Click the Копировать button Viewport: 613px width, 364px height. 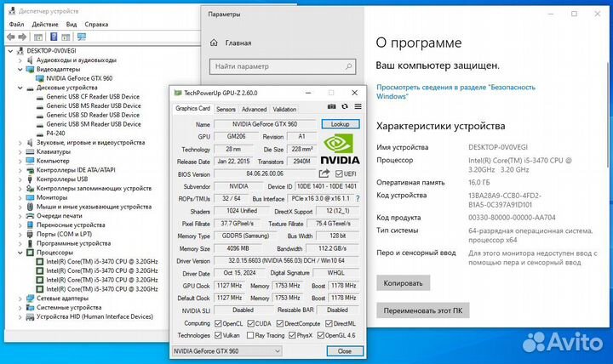(403, 282)
